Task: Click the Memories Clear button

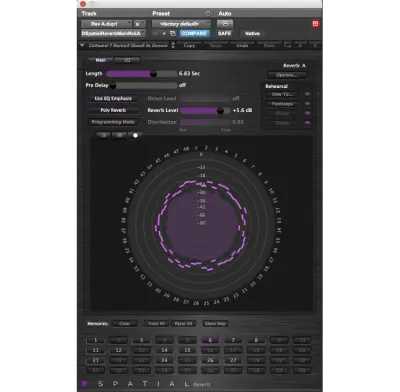Action: (125, 324)
